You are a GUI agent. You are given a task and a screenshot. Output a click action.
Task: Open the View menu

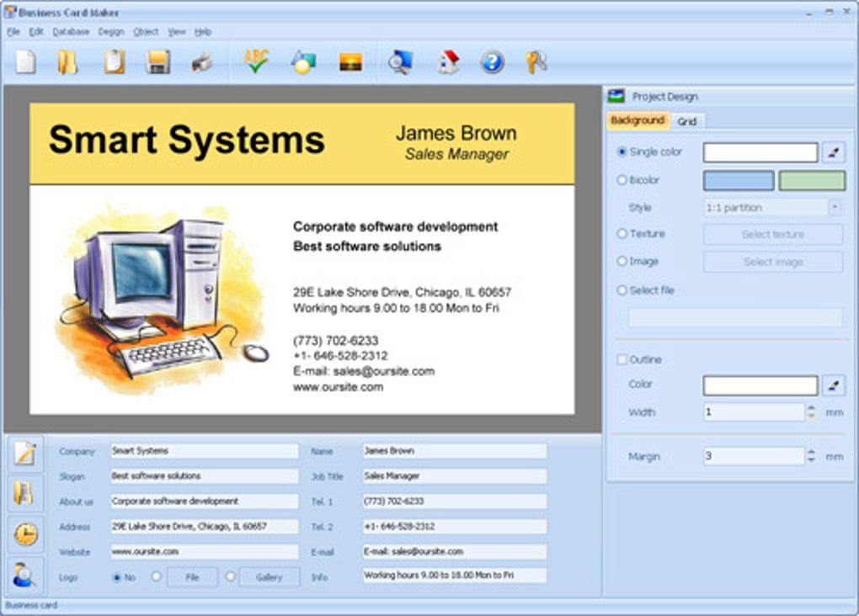pos(176,32)
